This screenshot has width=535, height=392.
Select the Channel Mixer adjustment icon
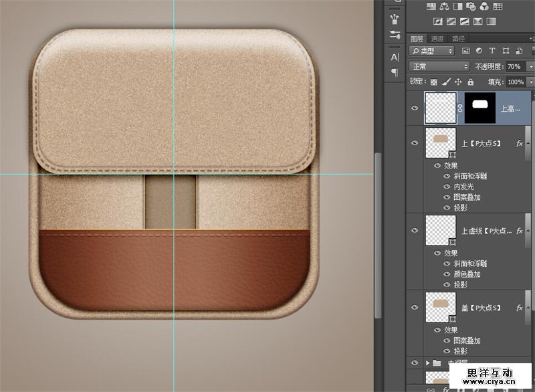[484, 7]
